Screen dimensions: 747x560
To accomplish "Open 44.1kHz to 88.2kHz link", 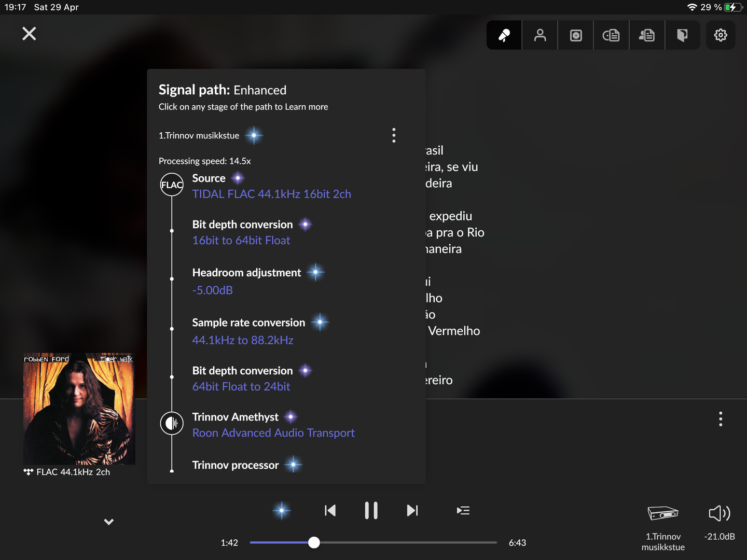I will click(x=243, y=340).
